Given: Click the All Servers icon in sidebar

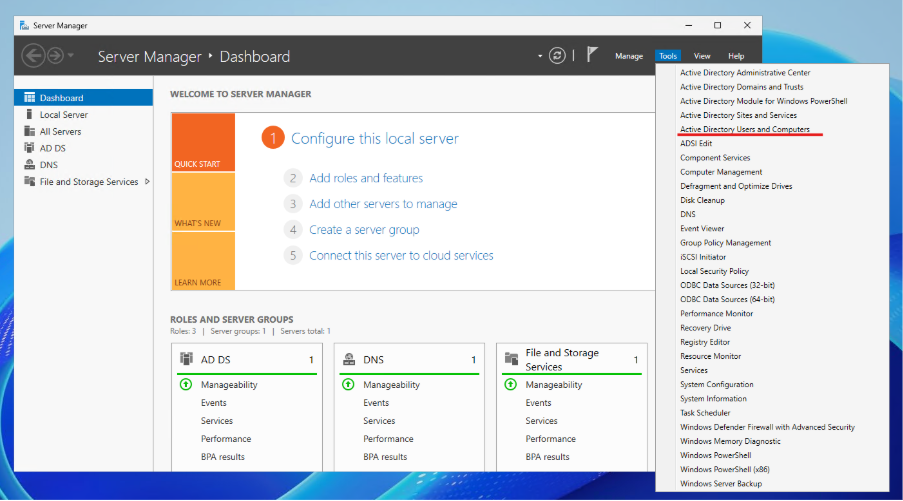Looking at the screenshot, I should (x=30, y=132).
